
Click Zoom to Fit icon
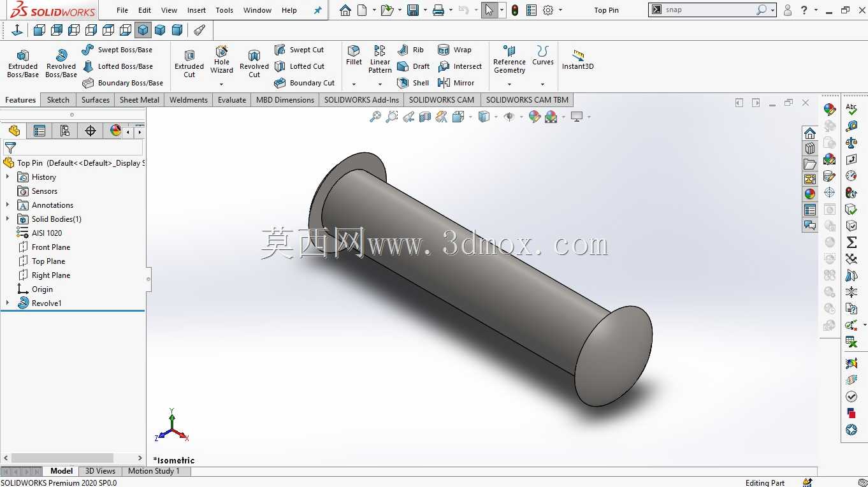(375, 117)
